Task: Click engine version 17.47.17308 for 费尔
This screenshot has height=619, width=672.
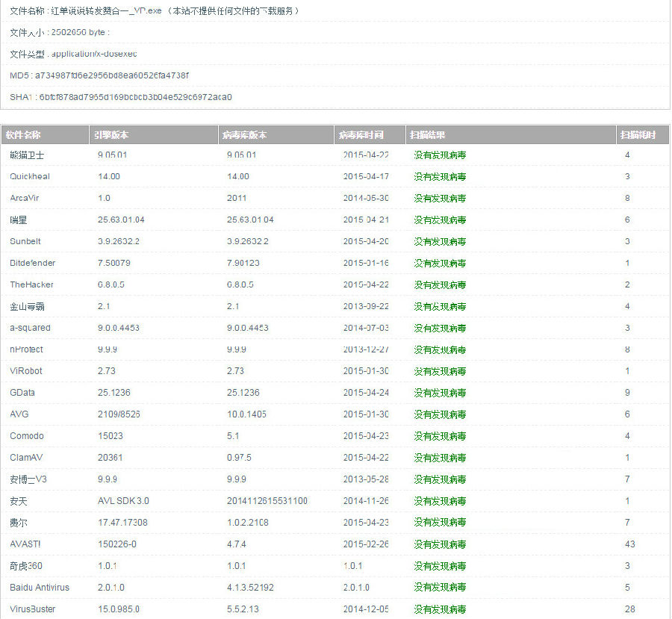Action: (122, 523)
